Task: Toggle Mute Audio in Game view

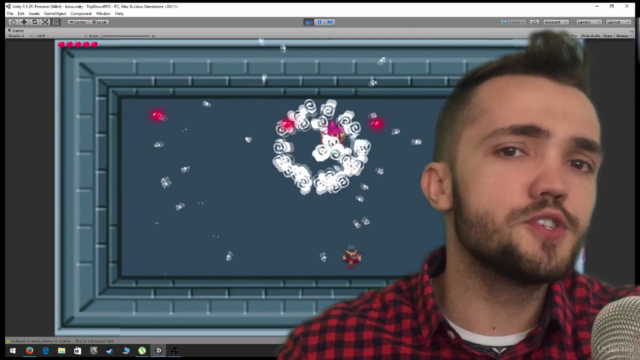Action: tap(591, 36)
